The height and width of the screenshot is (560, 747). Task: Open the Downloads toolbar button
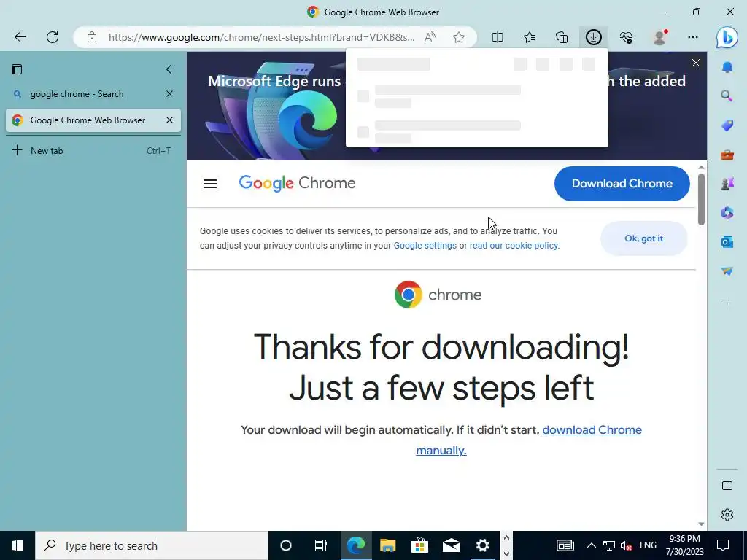[x=594, y=37]
